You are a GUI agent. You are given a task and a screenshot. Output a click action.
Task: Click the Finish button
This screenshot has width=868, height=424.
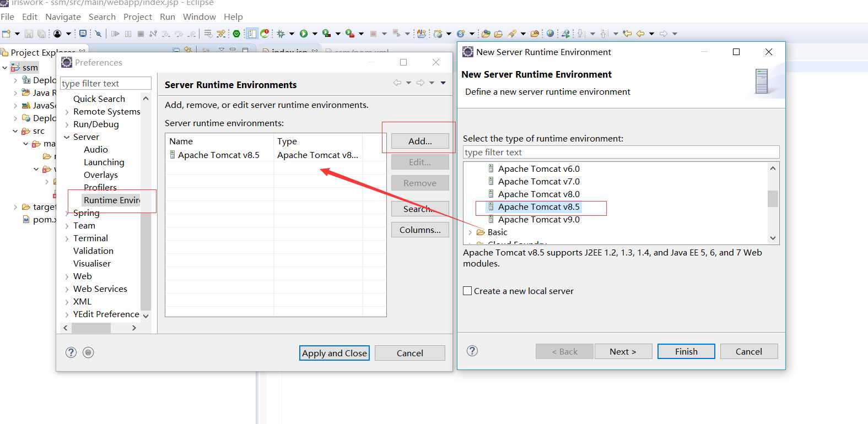tap(686, 351)
